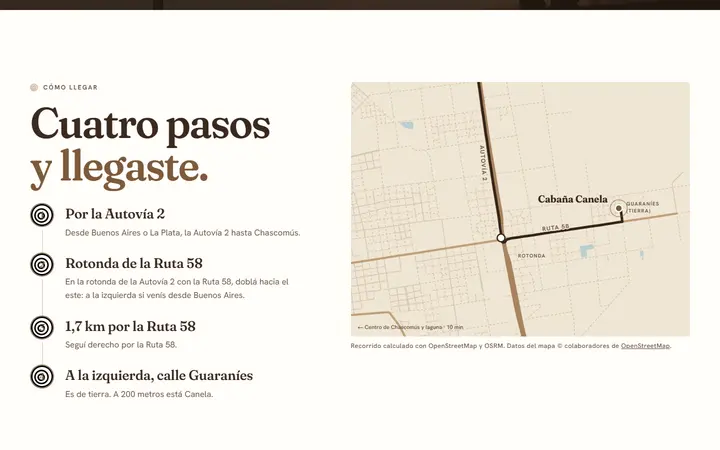
Task: Click the y llegaste. headline line
Action: (119, 168)
